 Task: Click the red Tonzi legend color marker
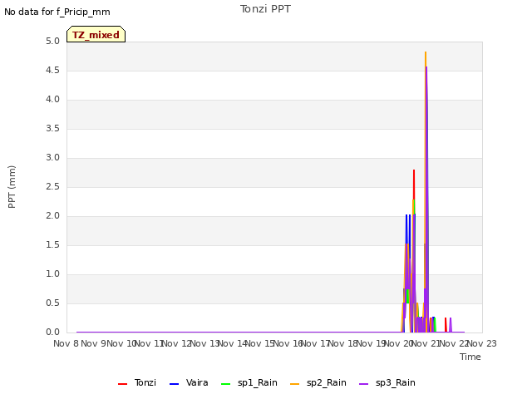tap(122, 384)
